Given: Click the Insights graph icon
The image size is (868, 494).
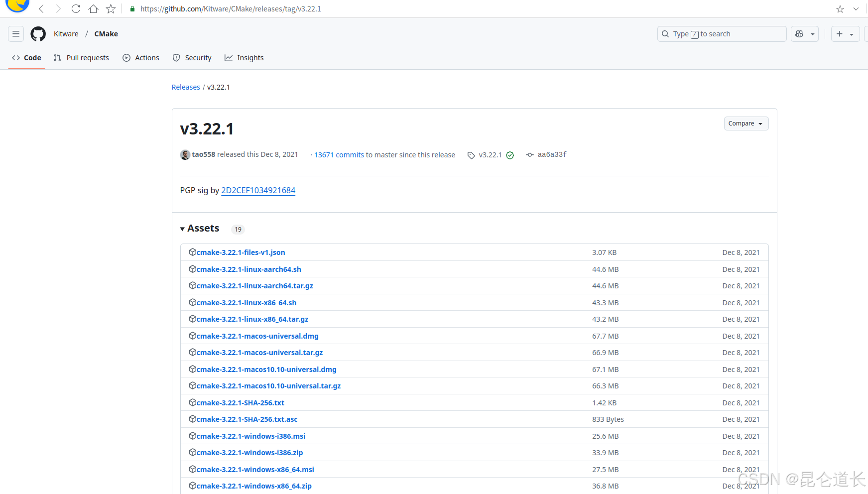Looking at the screenshot, I should [x=229, y=58].
